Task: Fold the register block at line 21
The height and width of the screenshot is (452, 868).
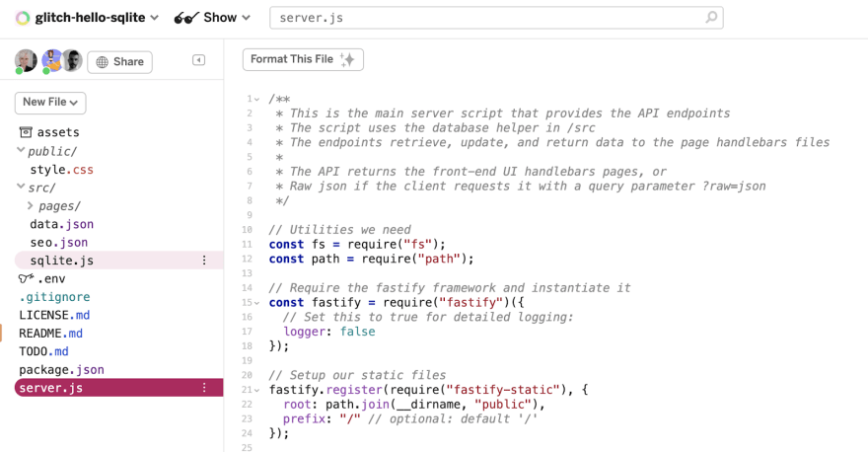Action: [256, 391]
